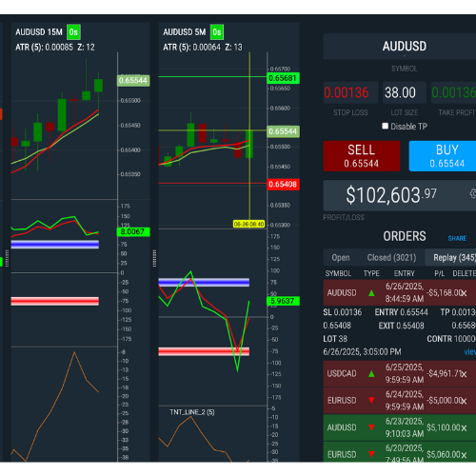
Task: Click the 5.9637 indicator value label
Action: pos(283,301)
